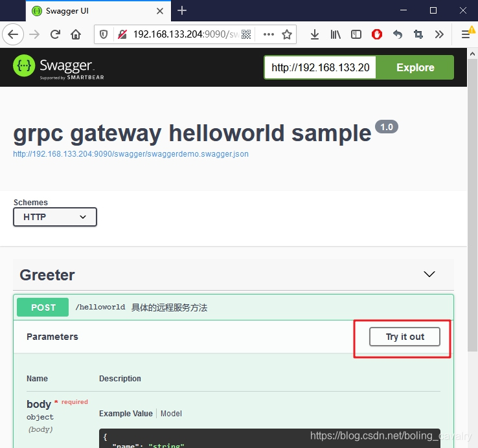Minimize the browser window

[404, 10]
